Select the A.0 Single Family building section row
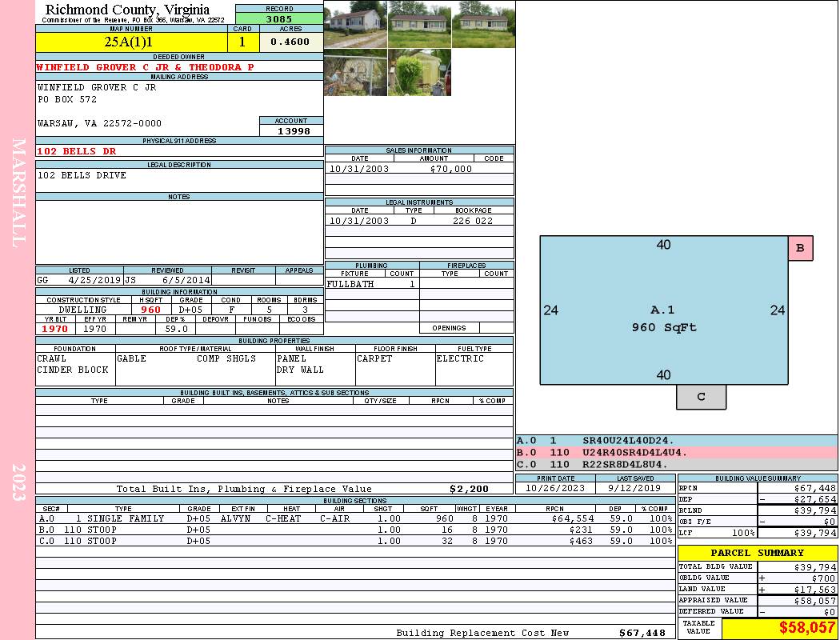Viewport: 840px width, 640px height. [x=355, y=518]
